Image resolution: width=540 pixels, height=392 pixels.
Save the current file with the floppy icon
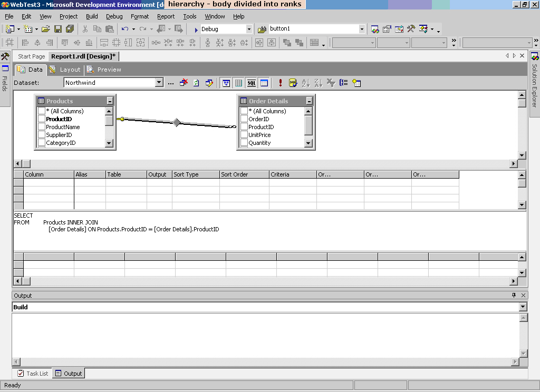click(x=58, y=29)
